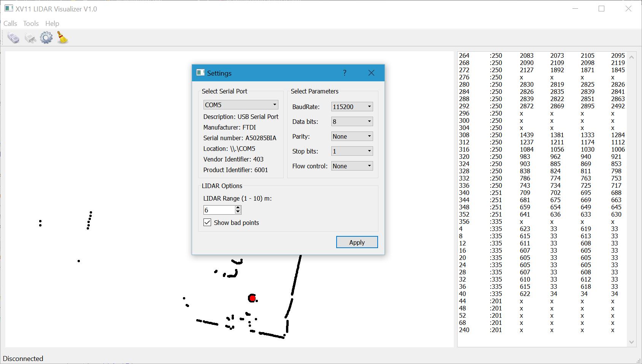Click the LIDAR Range (1 - 10) m label
Image resolution: width=642 pixels, height=364 pixels.
pos(237,198)
